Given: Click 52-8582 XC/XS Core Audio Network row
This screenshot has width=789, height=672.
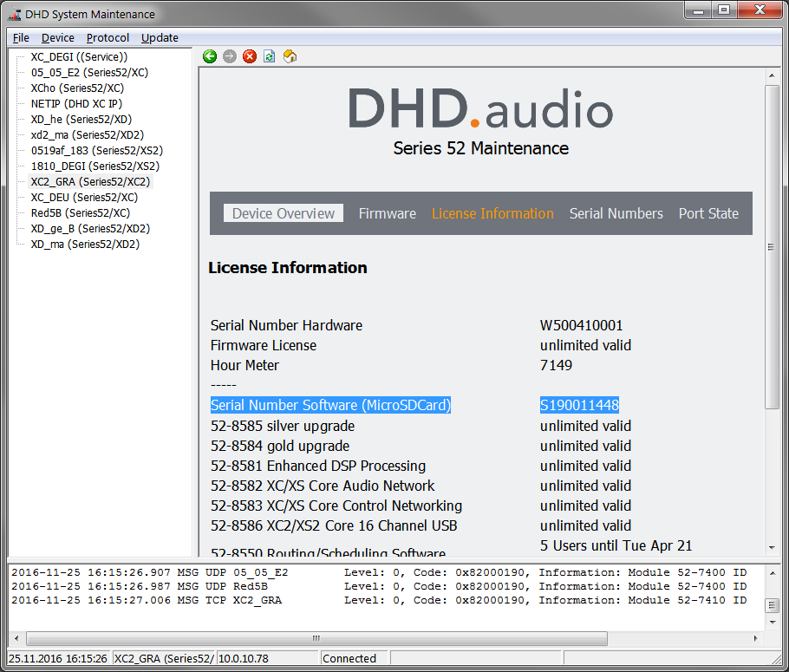Looking at the screenshot, I should click(421, 486).
